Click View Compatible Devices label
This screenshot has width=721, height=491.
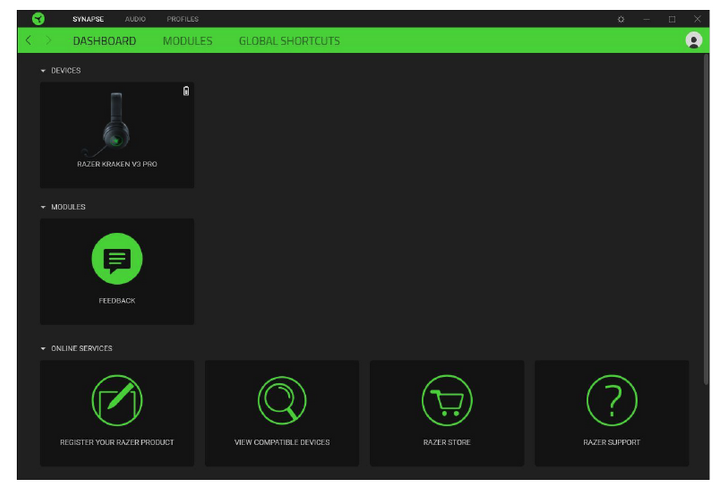coord(282,442)
